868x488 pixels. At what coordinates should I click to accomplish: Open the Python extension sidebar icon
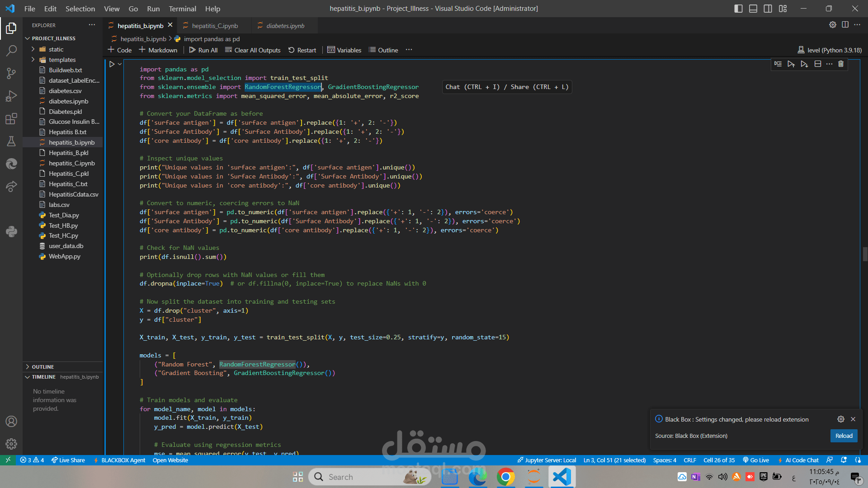(11, 232)
